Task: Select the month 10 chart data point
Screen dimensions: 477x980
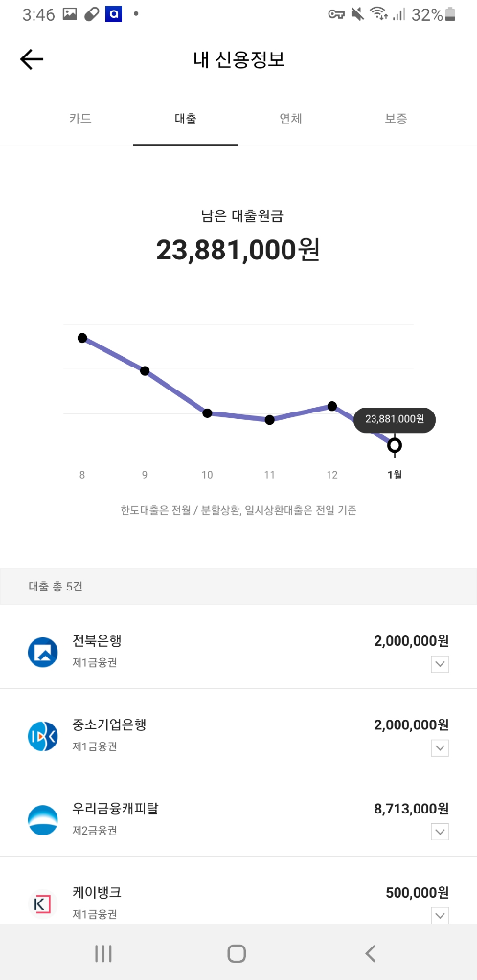Action: (x=207, y=413)
